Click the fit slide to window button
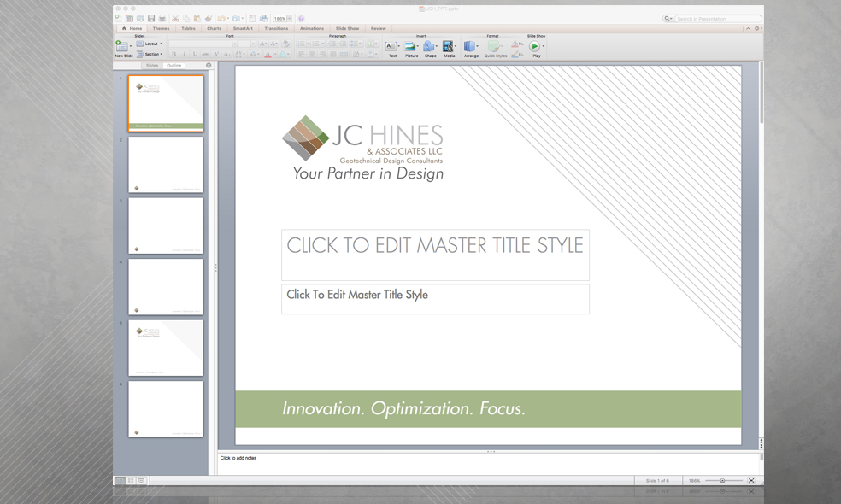 751,480
